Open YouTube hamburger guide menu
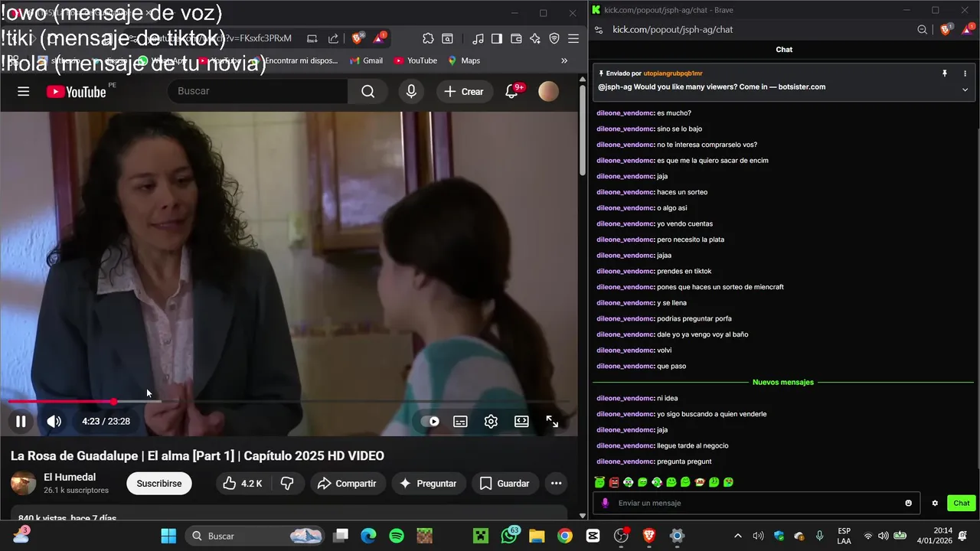Image resolution: width=980 pixels, height=551 pixels. (24, 91)
